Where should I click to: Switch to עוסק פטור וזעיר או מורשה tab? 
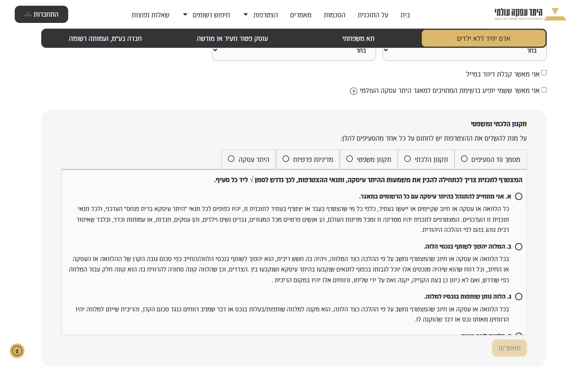[x=232, y=39]
